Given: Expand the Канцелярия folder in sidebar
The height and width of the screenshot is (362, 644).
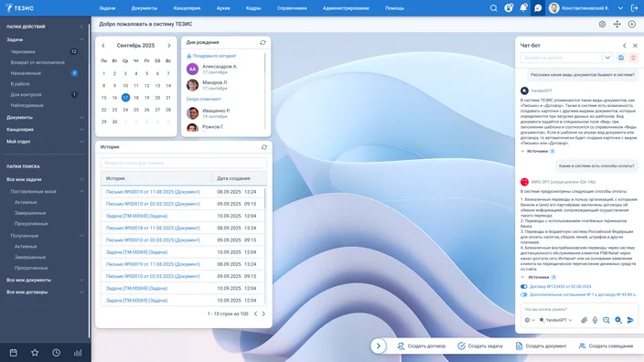Looking at the screenshot, I should (x=81, y=129).
